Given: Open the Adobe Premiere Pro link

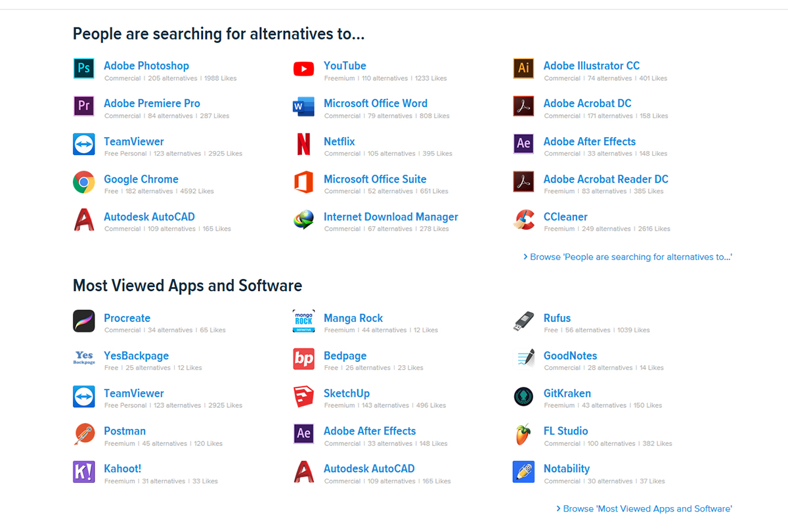Looking at the screenshot, I should pos(152,103).
